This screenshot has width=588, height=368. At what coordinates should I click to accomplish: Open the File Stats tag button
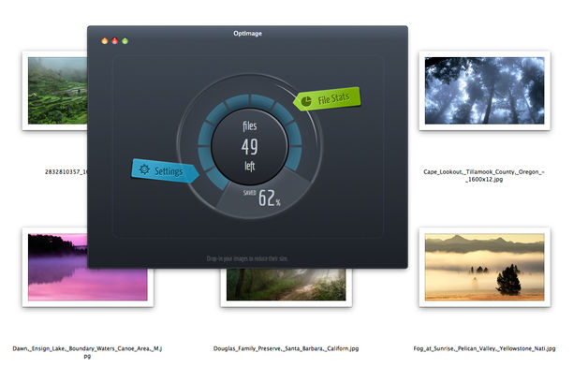coord(327,99)
